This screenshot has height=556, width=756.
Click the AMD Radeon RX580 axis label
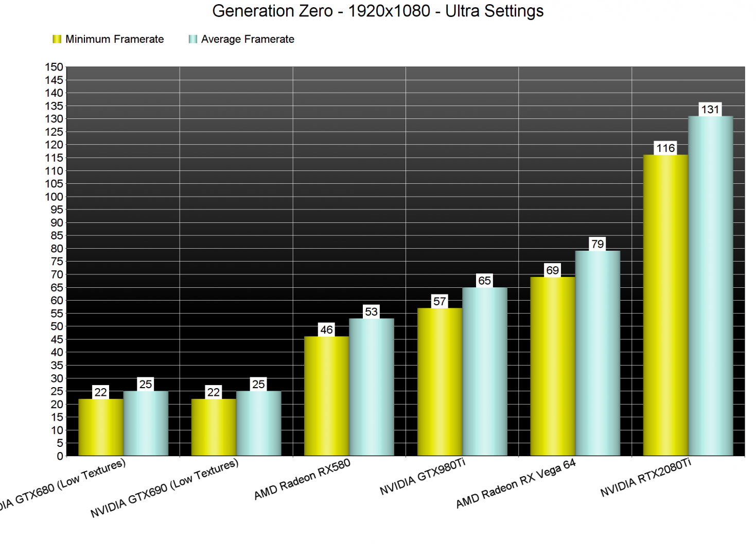(x=302, y=479)
